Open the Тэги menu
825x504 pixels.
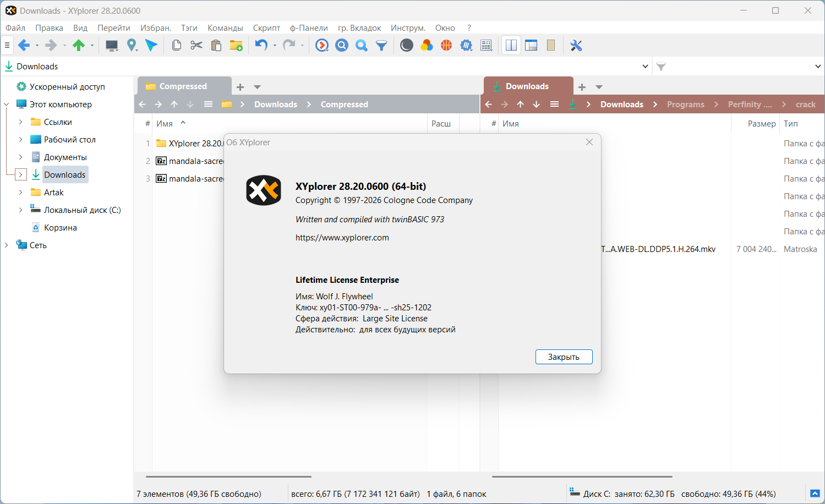pos(189,28)
